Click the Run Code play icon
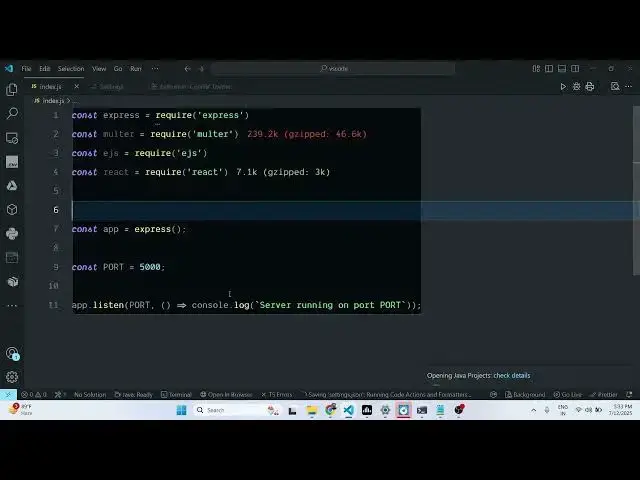Viewport: 640px width, 480px height. pyautogui.click(x=563, y=87)
